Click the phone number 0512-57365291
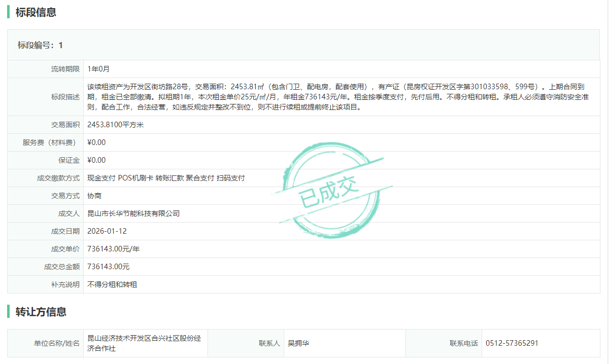The image size is (609, 364). (512, 343)
